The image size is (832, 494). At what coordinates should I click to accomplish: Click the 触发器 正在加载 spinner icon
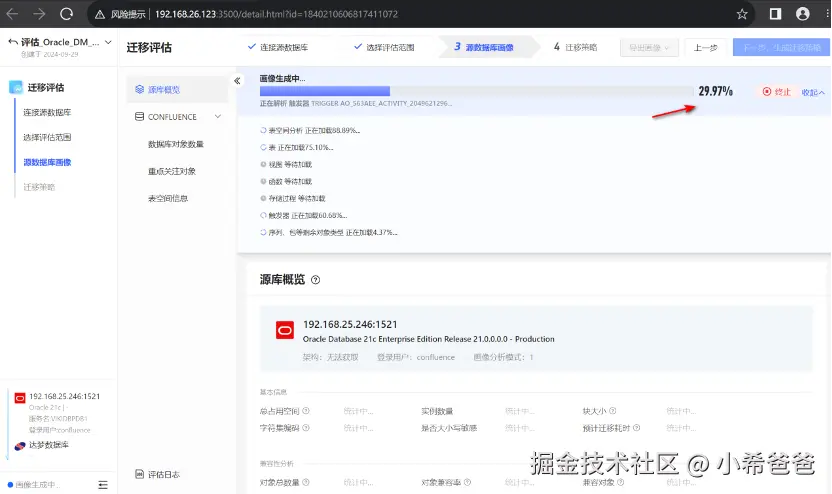click(x=263, y=215)
